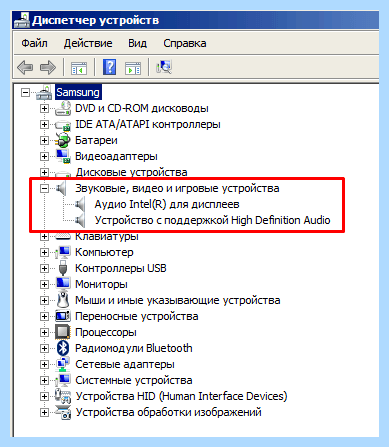Click the Сетевые адаптеры network icon
The width and height of the screenshot is (389, 447).
(x=63, y=364)
